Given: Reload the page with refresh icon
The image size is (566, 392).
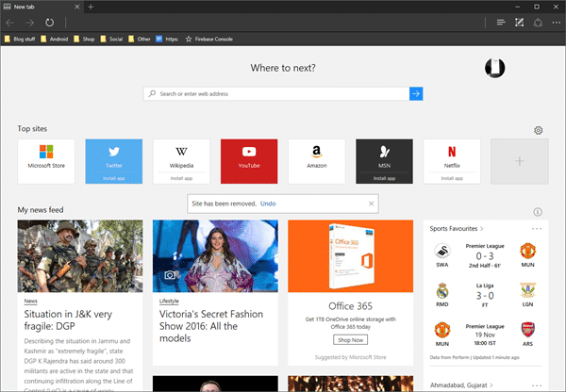Looking at the screenshot, I should click(49, 23).
